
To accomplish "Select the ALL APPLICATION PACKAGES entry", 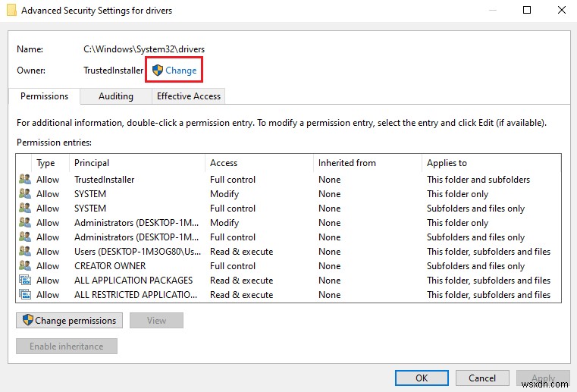I will coord(288,280).
